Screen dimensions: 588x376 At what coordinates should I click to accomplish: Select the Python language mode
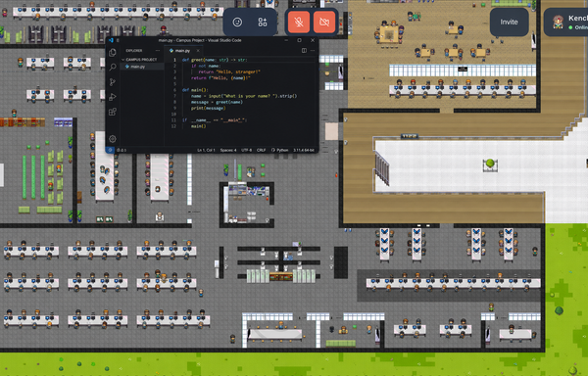tap(279, 150)
